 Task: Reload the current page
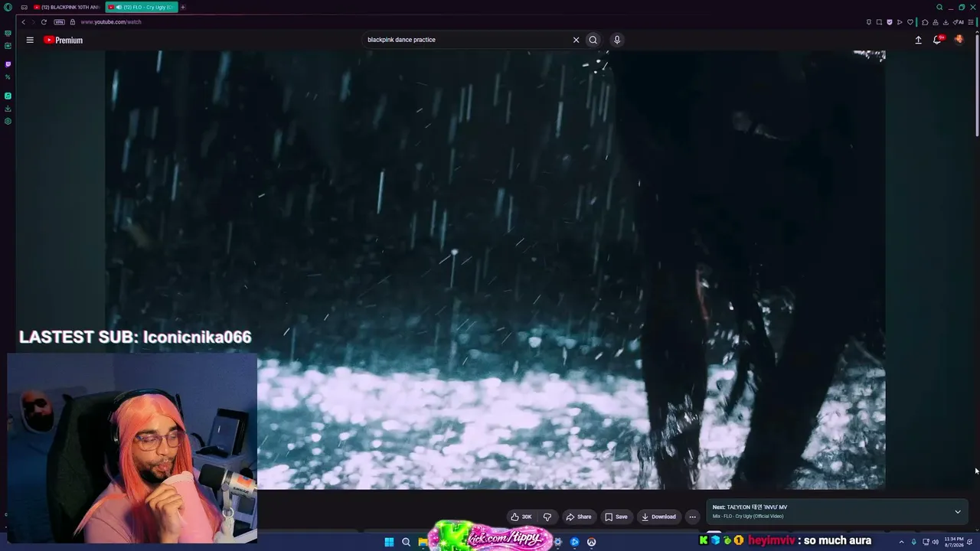pyautogui.click(x=44, y=22)
